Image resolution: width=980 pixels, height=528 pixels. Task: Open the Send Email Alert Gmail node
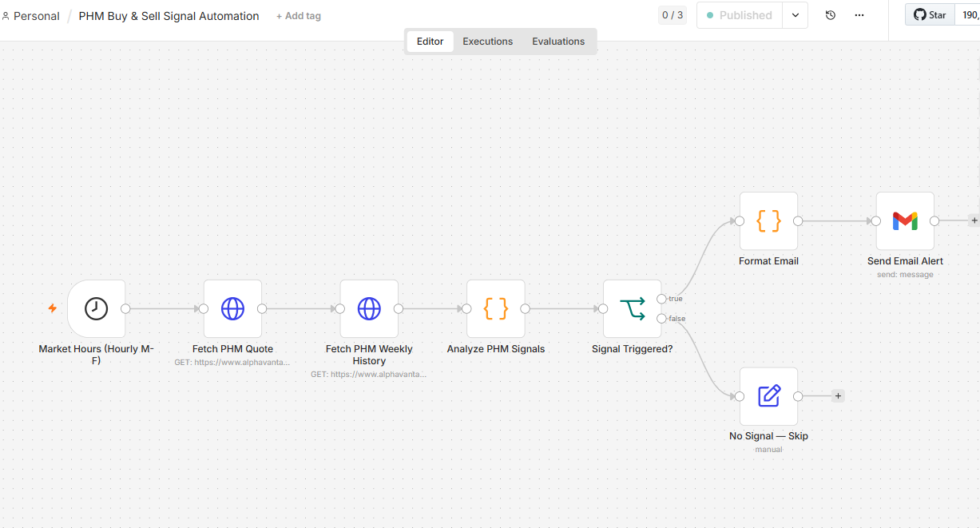click(x=905, y=220)
